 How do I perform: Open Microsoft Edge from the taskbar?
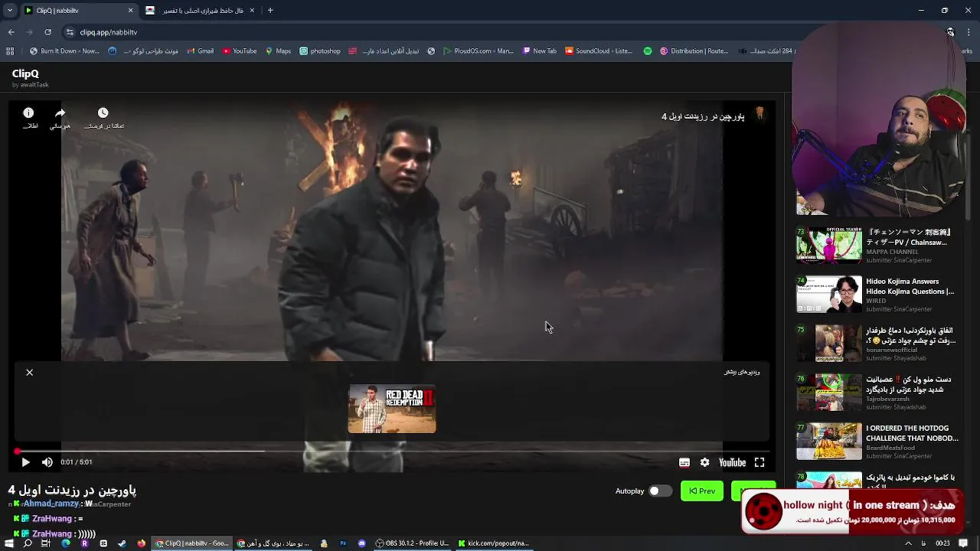point(65,543)
